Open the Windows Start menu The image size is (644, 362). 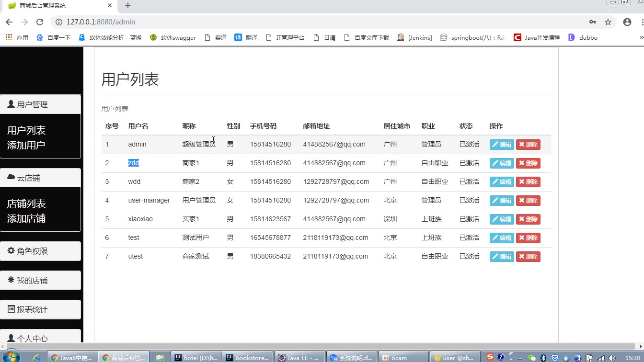[11, 356]
